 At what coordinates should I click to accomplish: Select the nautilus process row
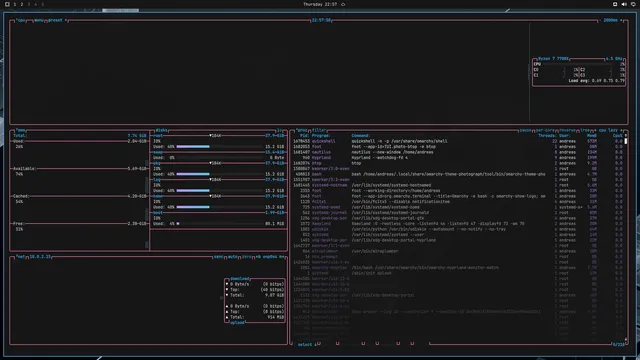457,152
